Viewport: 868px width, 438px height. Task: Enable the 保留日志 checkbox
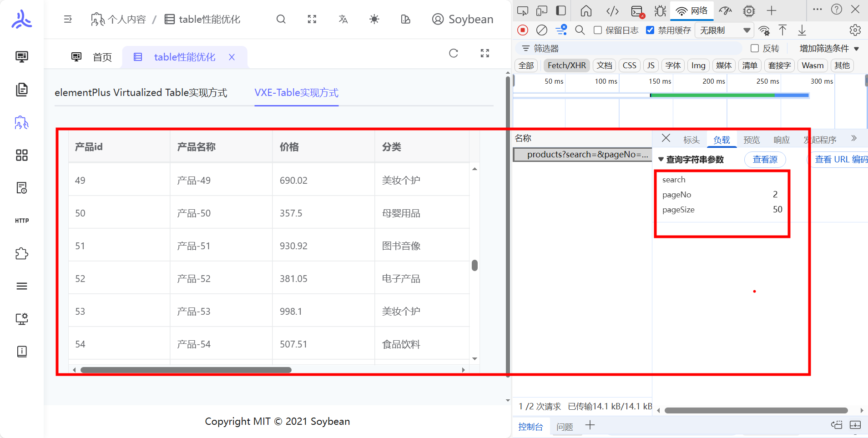[x=597, y=30]
